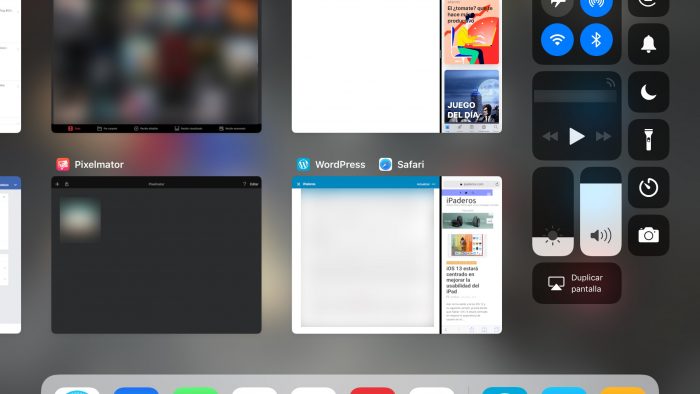
Task: Tap the Duplicar pantalla button
Action: (576, 283)
